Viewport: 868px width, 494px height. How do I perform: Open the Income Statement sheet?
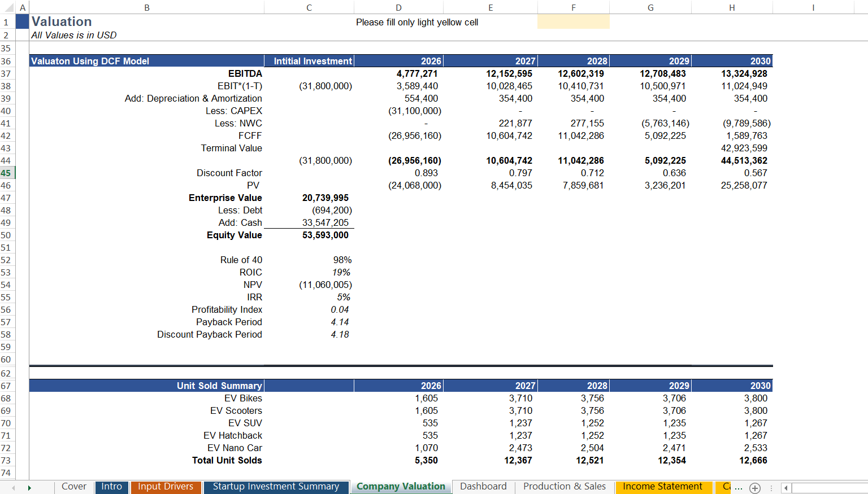(x=663, y=486)
